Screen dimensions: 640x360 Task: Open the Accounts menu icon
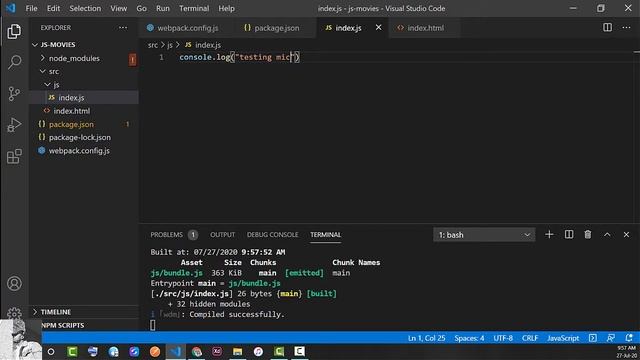tap(14, 283)
